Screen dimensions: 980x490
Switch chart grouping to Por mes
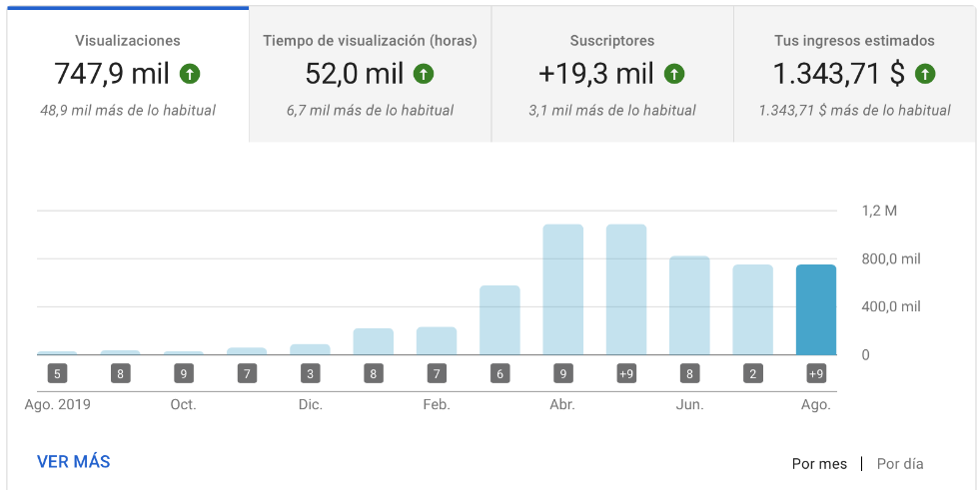click(x=819, y=464)
